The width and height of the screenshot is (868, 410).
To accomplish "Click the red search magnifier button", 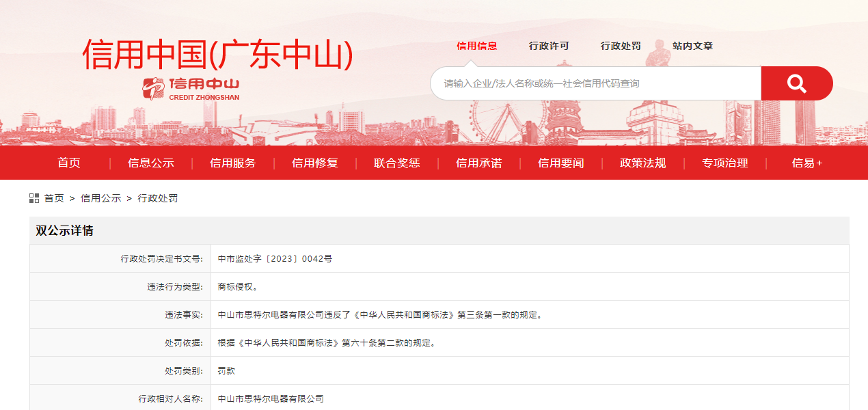I will point(797,83).
